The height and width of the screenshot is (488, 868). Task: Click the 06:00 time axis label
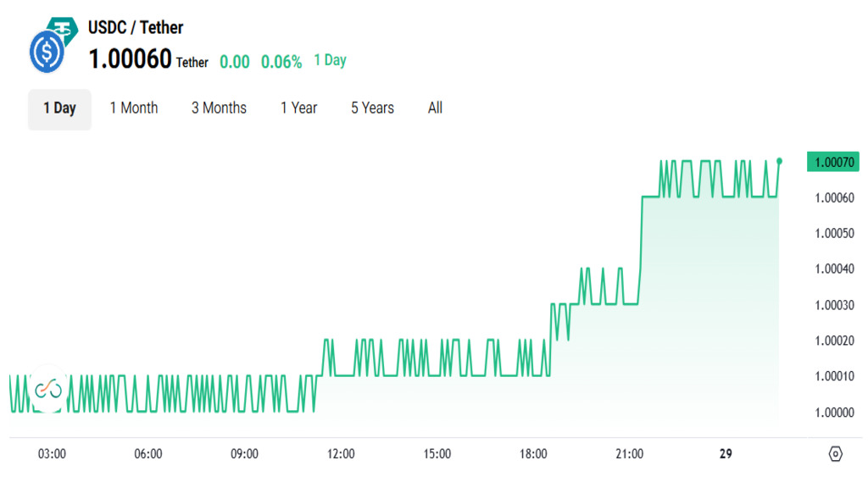[x=148, y=454]
